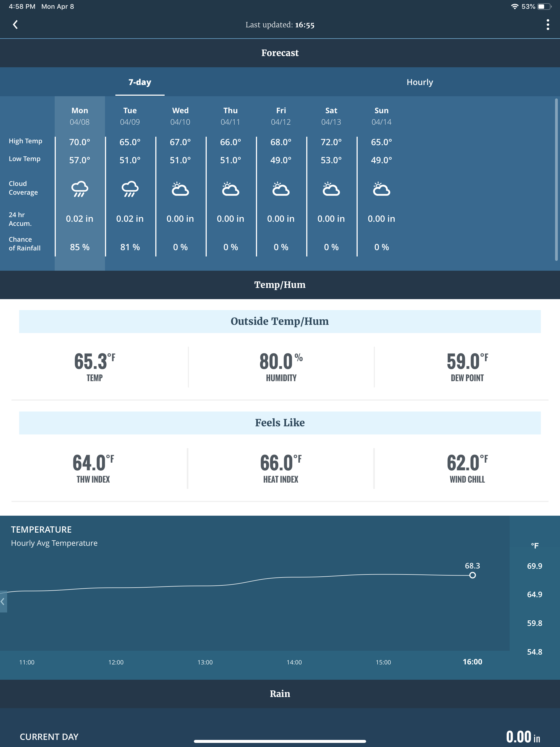This screenshot has height=747, width=560.
Task: Tap Friday's partly cloudy icon
Action: click(x=281, y=189)
